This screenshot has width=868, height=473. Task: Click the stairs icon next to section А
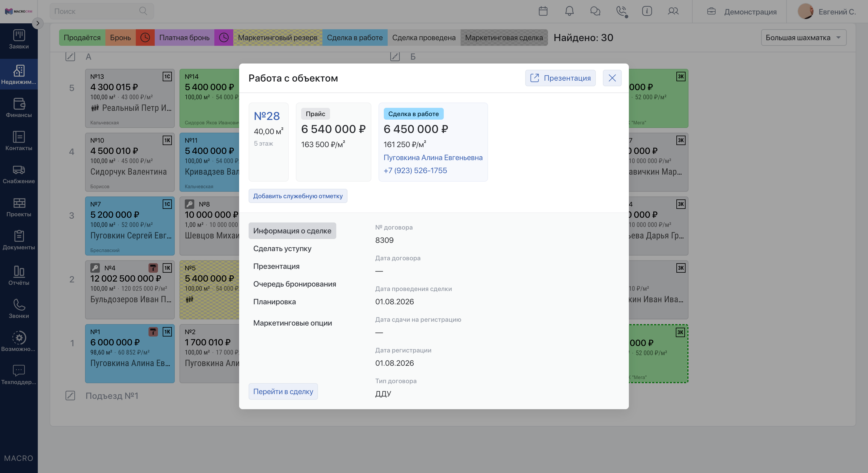click(70, 56)
